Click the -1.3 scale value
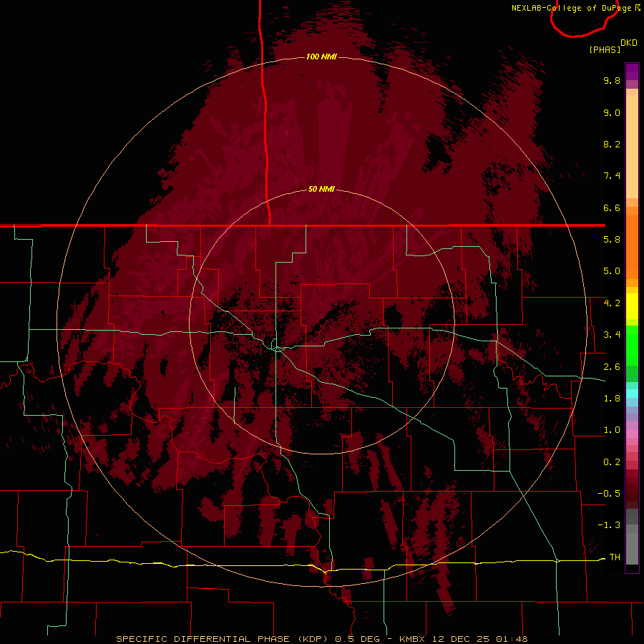This screenshot has height=644, width=644. click(x=609, y=525)
